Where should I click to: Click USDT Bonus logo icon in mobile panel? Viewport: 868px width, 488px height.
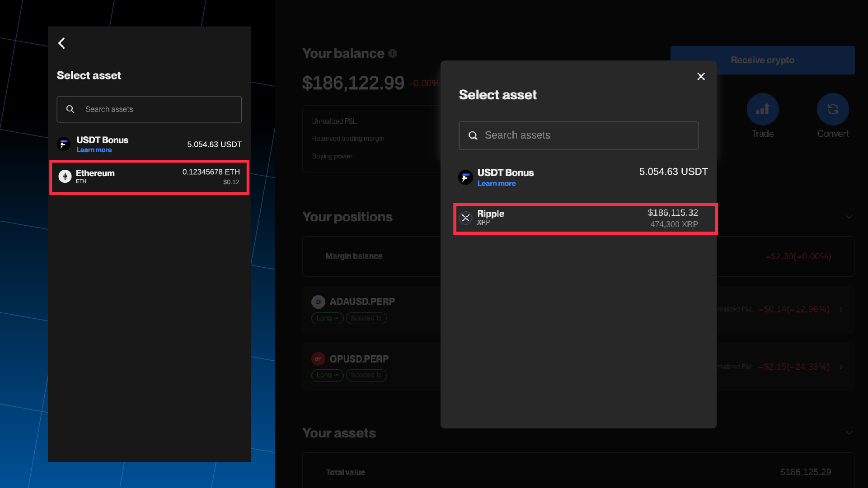click(x=64, y=144)
